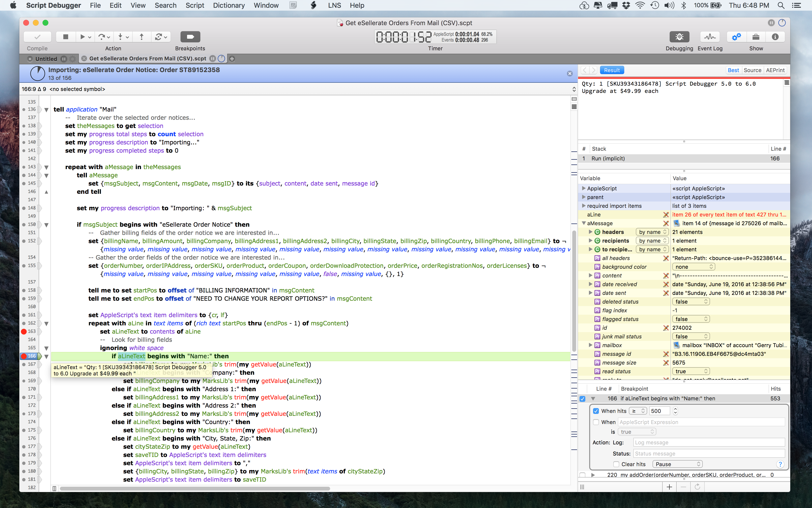Click the pause indicator in the title bar
The image size is (812, 508).
click(771, 22)
